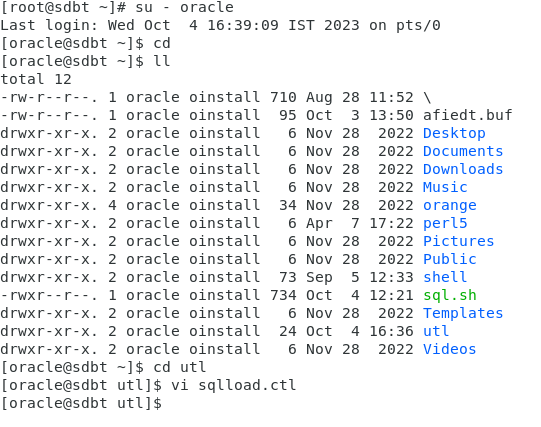Viewport: 541px width, 427px height.
Task: Click the Music directory listing
Action: pos(445,187)
